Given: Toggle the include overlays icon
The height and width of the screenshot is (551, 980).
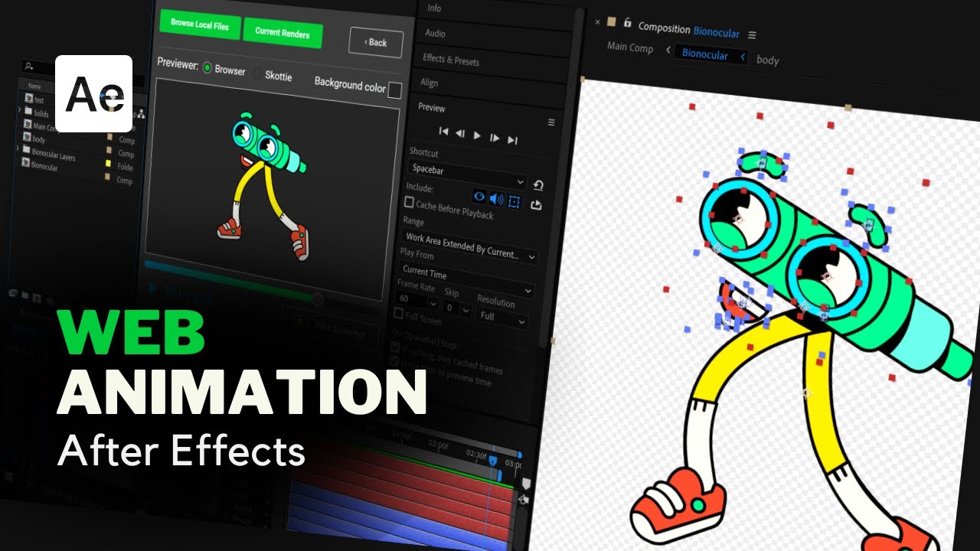Looking at the screenshot, I should [x=514, y=201].
